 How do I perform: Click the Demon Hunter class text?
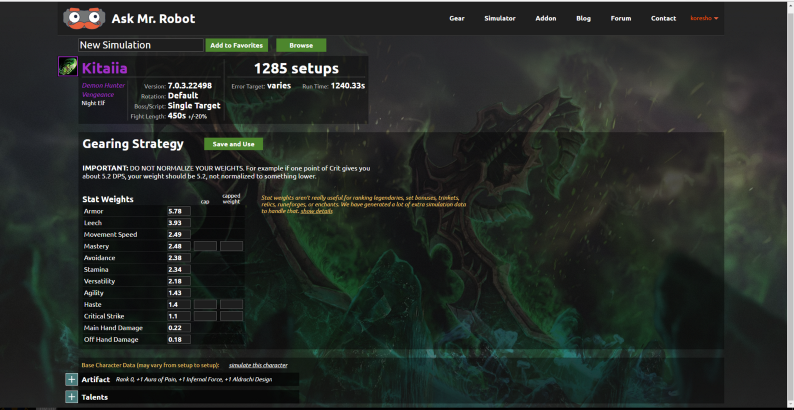click(103, 86)
